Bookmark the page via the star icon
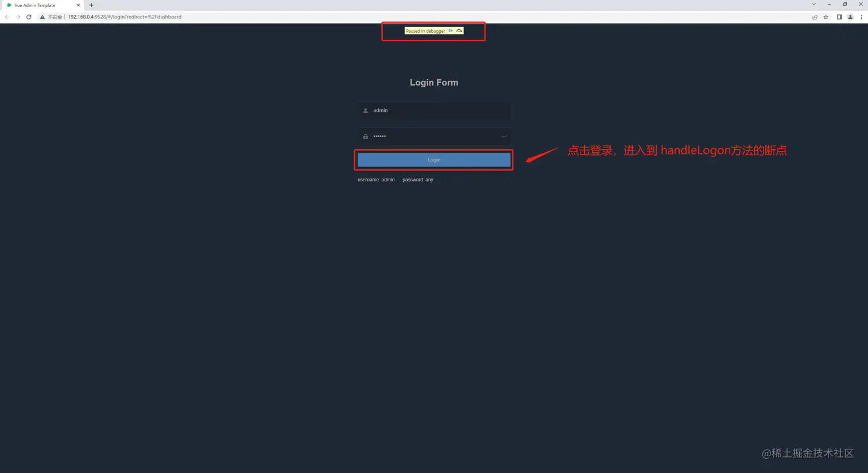Screen dimensions: 868x473 (x=826, y=17)
